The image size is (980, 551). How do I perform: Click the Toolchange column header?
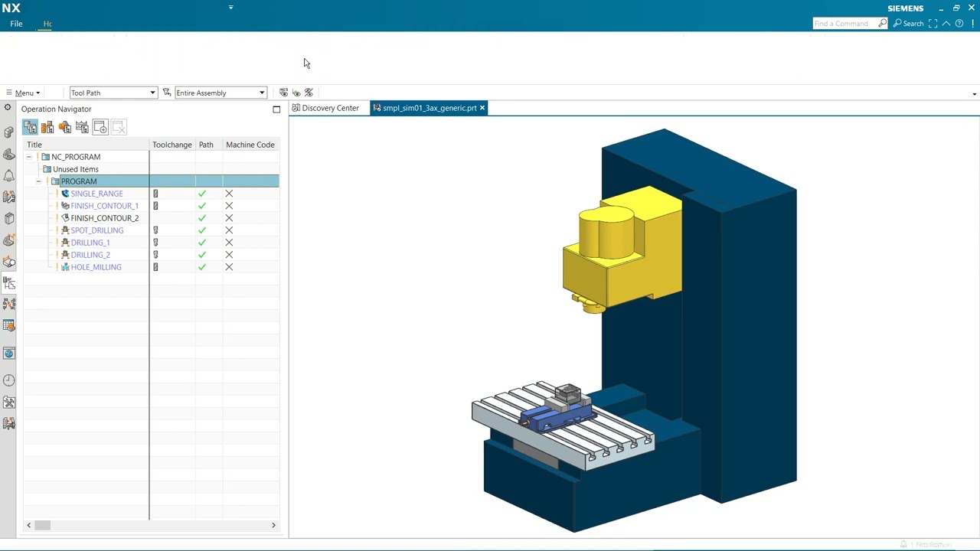[172, 145]
